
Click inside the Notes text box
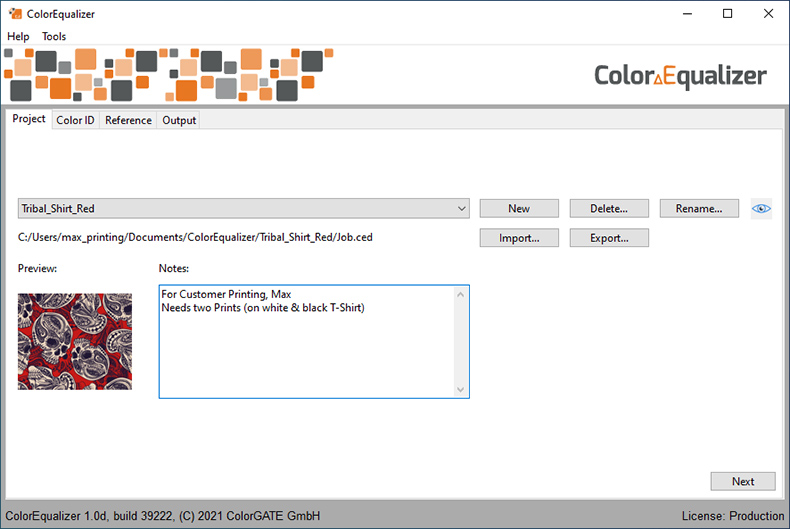point(314,342)
